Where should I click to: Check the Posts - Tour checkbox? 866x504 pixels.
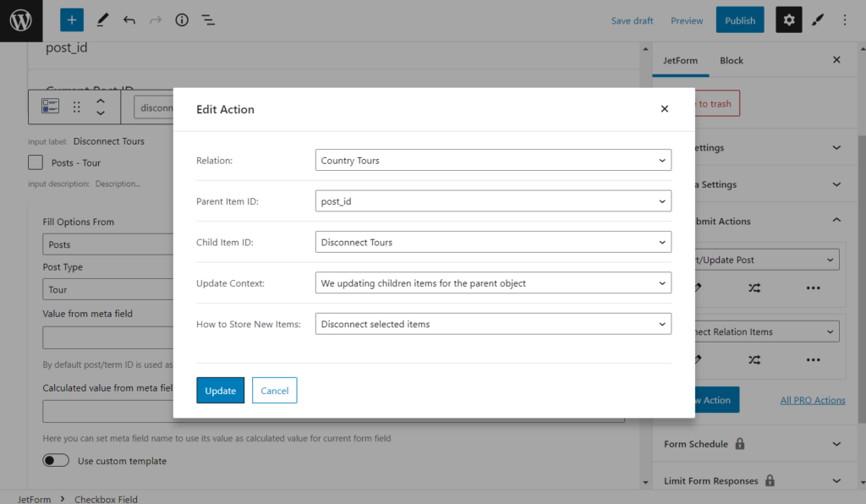(36, 162)
